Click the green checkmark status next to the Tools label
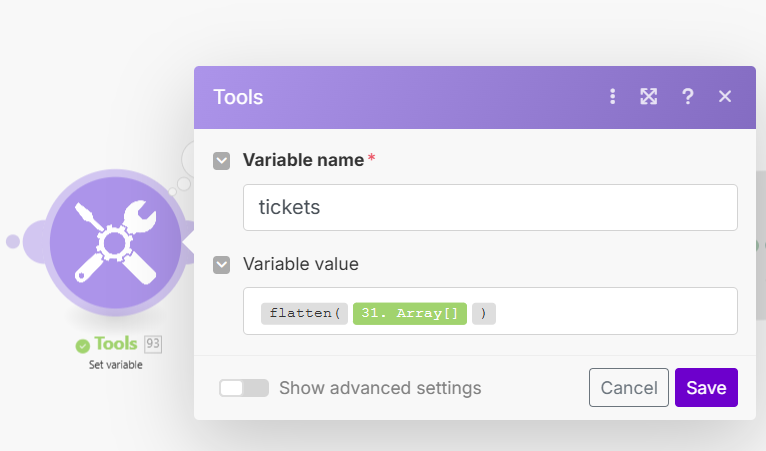766x451 pixels. [83, 345]
